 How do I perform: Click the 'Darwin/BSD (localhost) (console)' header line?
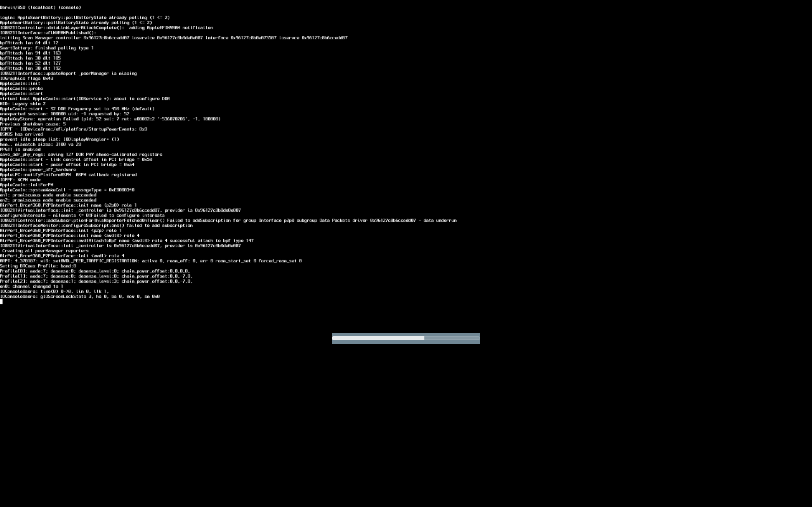pos(40,7)
